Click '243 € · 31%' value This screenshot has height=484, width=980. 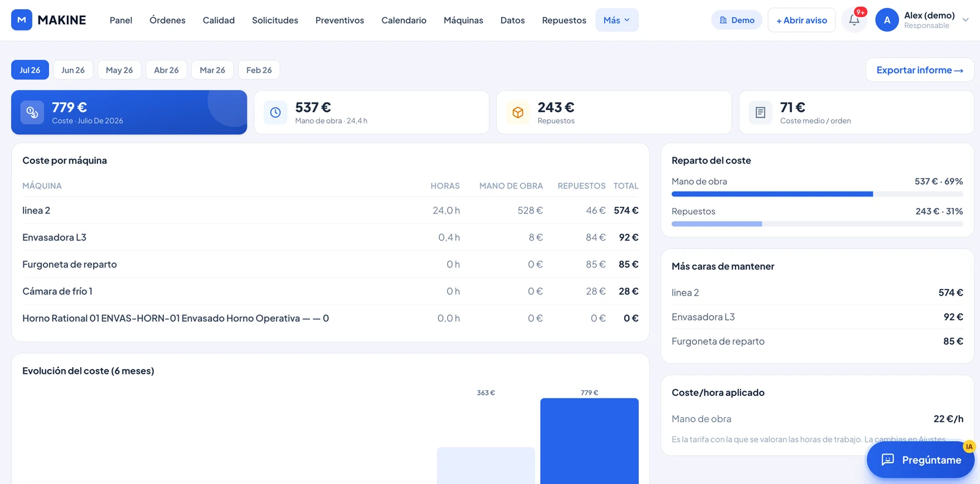(939, 212)
